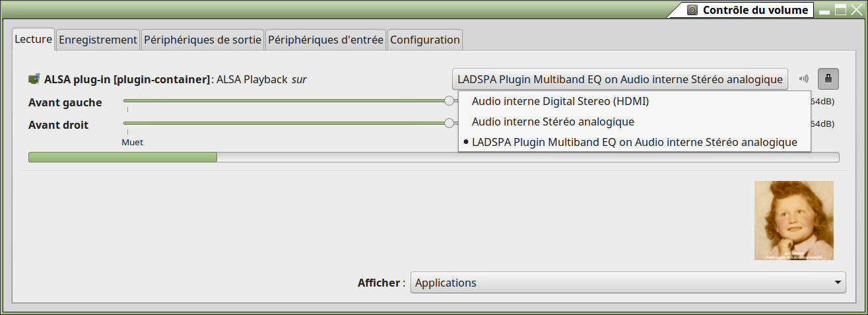Close the Contrôle du volume window
The width and height of the screenshot is (868, 315).
point(857,10)
